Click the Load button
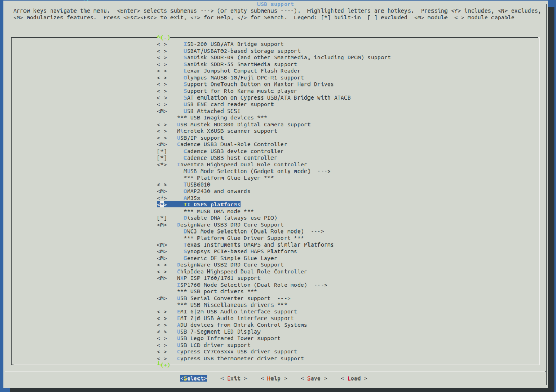Screen dimensions: 556x392 tap(354, 378)
